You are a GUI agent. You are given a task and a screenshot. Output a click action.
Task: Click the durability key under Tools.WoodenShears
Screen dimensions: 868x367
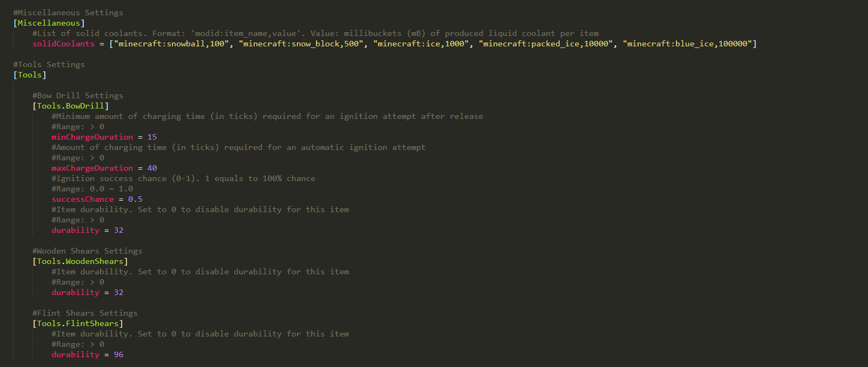[75, 292]
